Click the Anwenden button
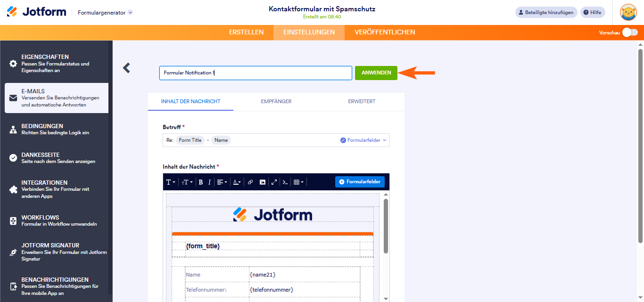This screenshot has width=644, height=302. coord(376,73)
